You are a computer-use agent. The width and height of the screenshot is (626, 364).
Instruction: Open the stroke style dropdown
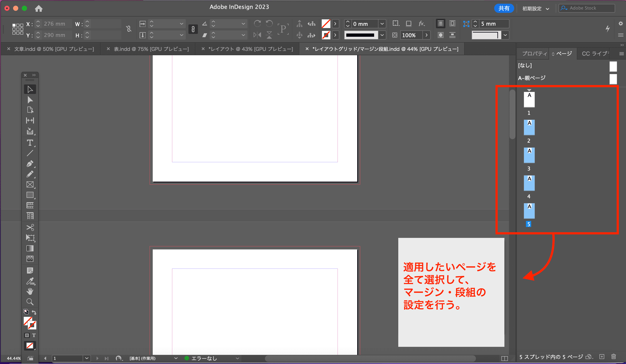pos(382,35)
